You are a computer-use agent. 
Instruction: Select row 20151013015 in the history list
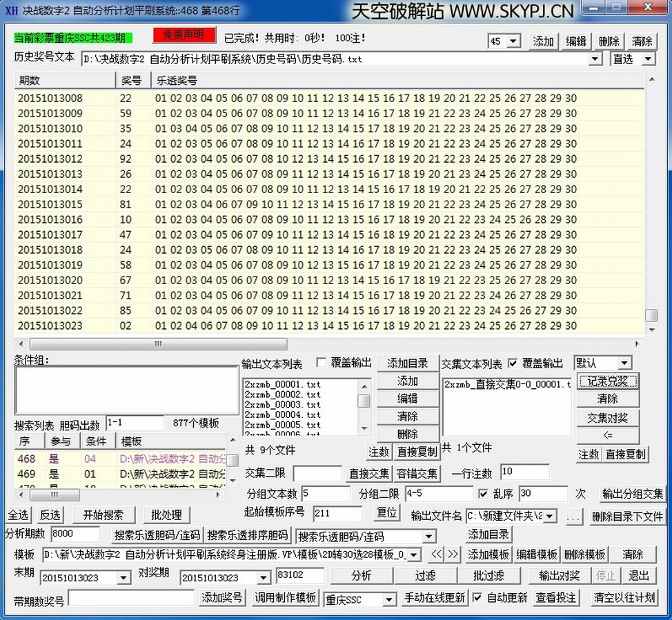(50, 204)
